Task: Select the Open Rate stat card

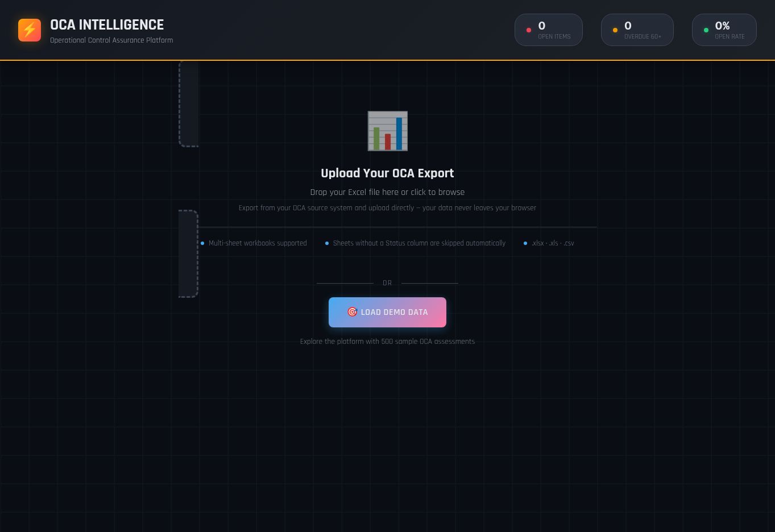Action: pos(724,30)
